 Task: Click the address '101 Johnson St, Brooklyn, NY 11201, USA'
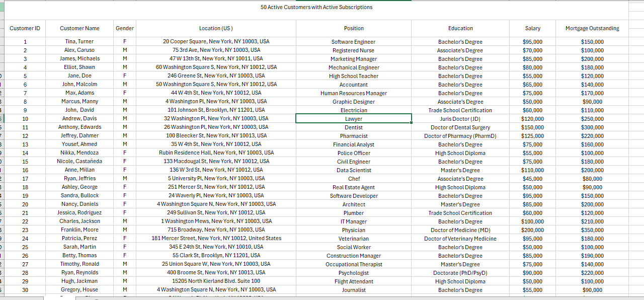(x=216, y=110)
